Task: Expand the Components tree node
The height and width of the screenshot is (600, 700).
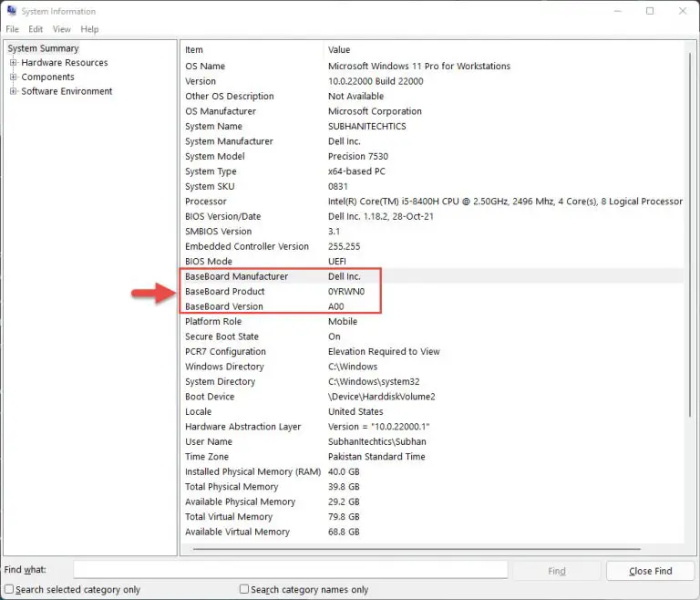Action: click(14, 78)
